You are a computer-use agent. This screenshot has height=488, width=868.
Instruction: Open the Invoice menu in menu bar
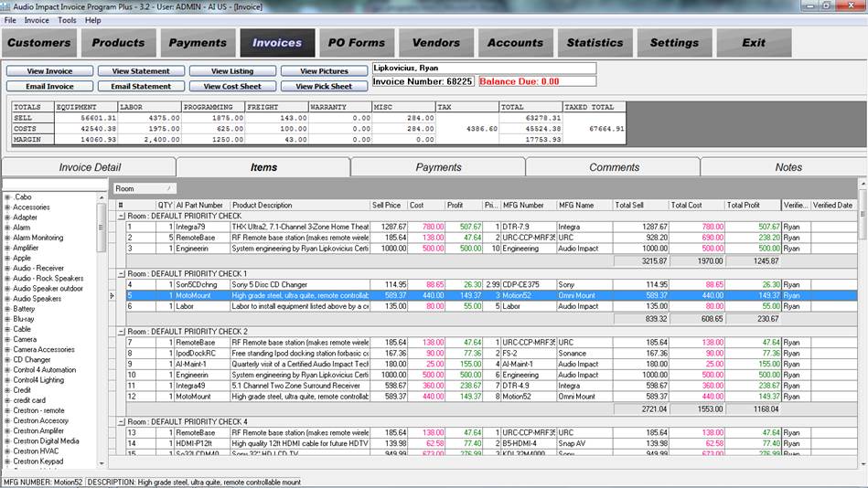37,20
